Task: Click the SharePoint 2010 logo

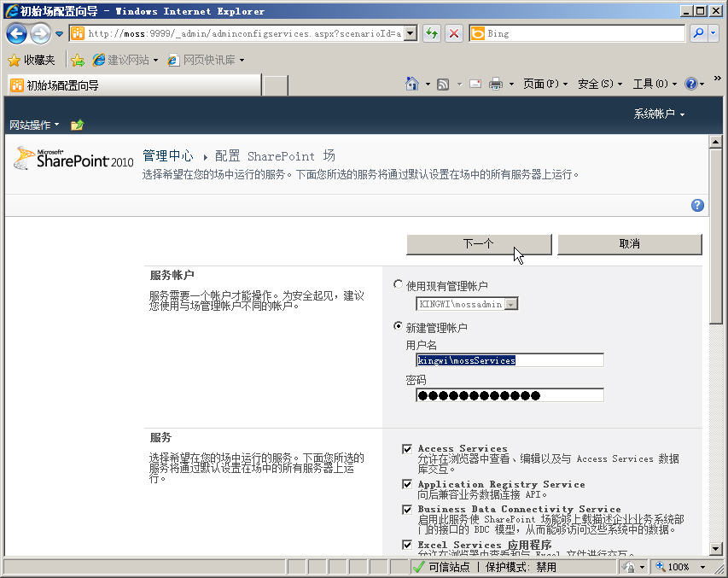Action: coord(73,159)
